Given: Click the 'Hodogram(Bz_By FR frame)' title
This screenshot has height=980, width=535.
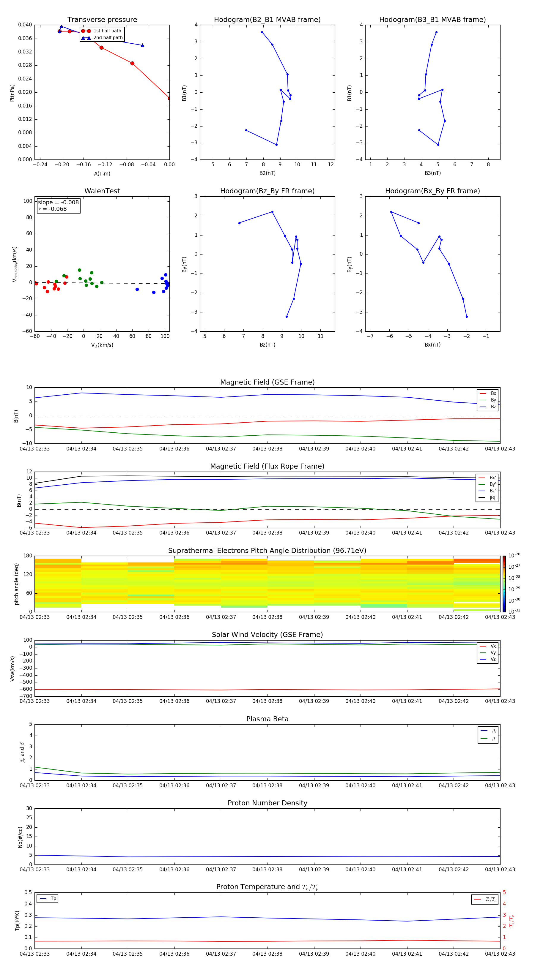Looking at the screenshot, I should click(267, 191).
